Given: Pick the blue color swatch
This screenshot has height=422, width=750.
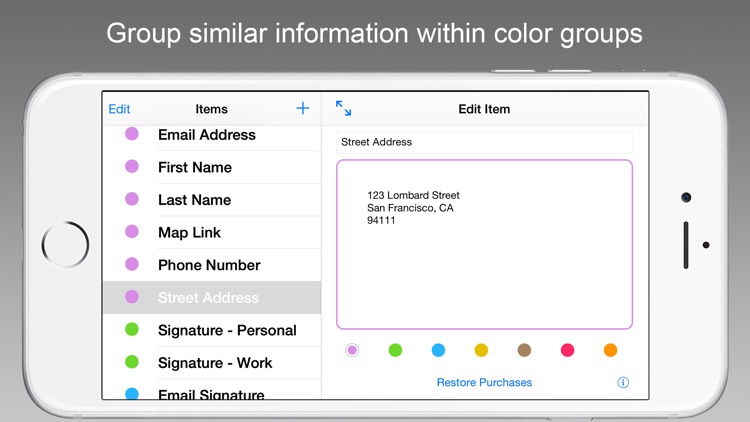Looking at the screenshot, I should point(438,350).
